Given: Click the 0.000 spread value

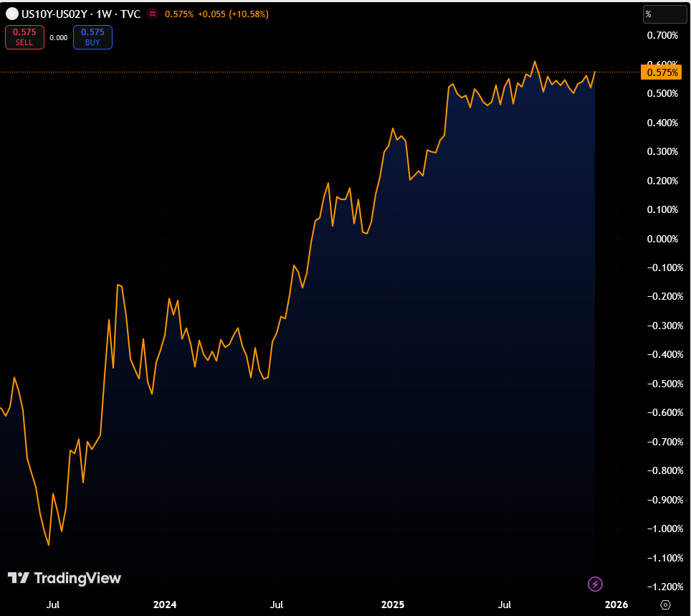Looking at the screenshot, I should pyautogui.click(x=59, y=38).
